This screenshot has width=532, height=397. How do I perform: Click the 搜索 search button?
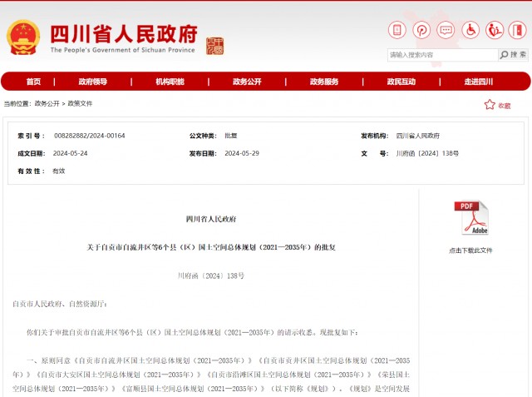point(513,55)
